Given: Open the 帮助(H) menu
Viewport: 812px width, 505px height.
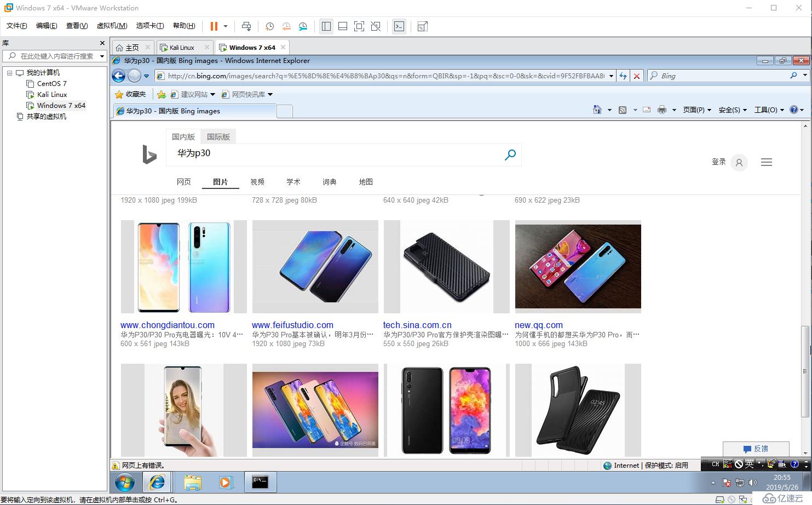Looking at the screenshot, I should click(184, 26).
